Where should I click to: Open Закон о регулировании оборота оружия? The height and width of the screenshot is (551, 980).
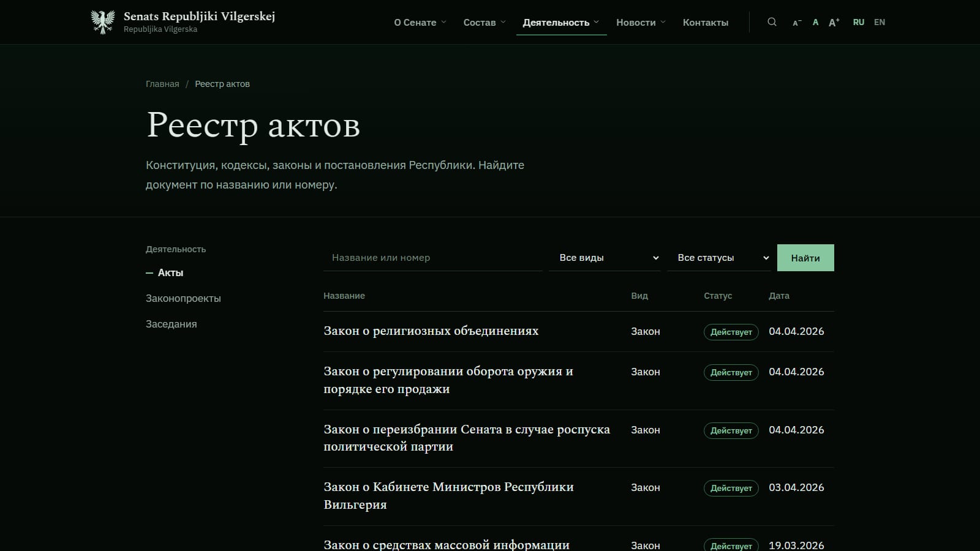(448, 380)
